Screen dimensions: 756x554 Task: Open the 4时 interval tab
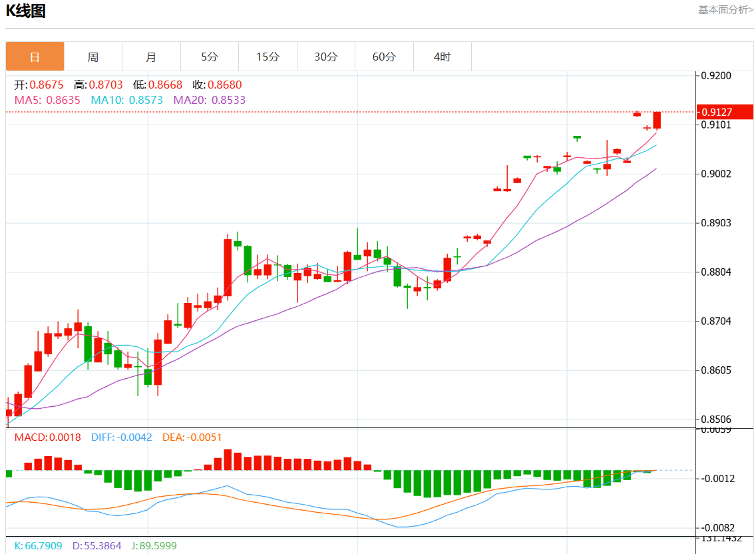(x=443, y=57)
